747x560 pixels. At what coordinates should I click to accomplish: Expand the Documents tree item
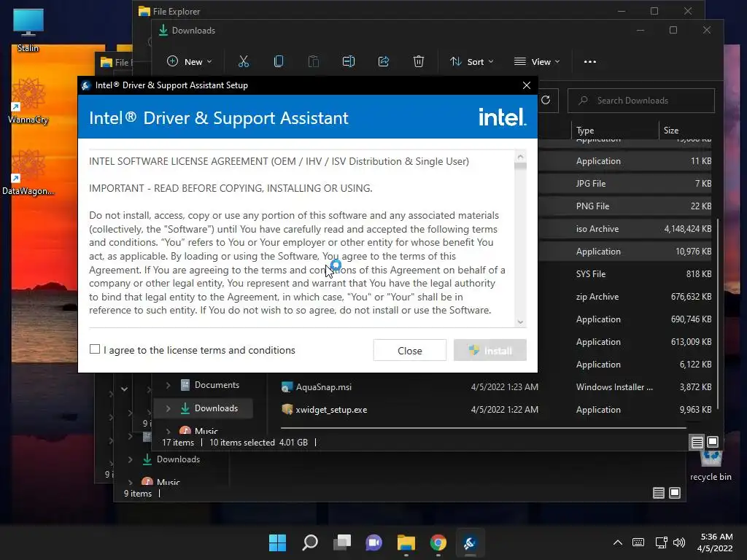point(168,385)
